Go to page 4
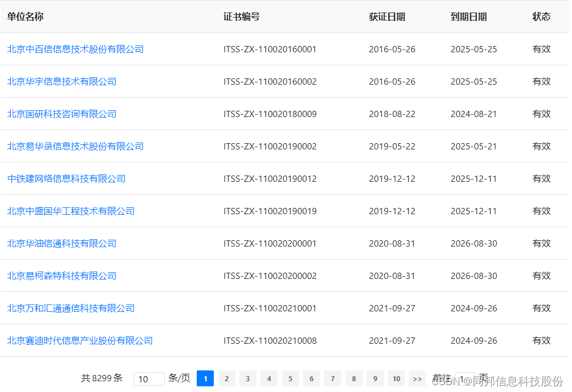The height and width of the screenshot is (392, 572). click(269, 378)
